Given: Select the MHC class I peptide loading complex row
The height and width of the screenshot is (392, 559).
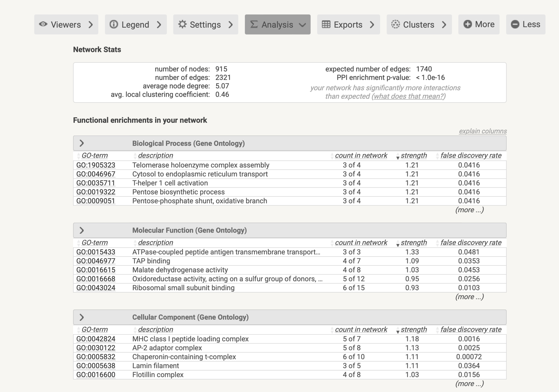Looking at the screenshot, I should click(190, 339).
